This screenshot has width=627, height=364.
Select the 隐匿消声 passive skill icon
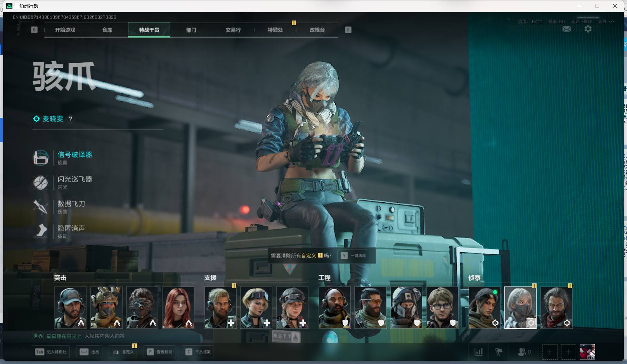[x=41, y=231]
